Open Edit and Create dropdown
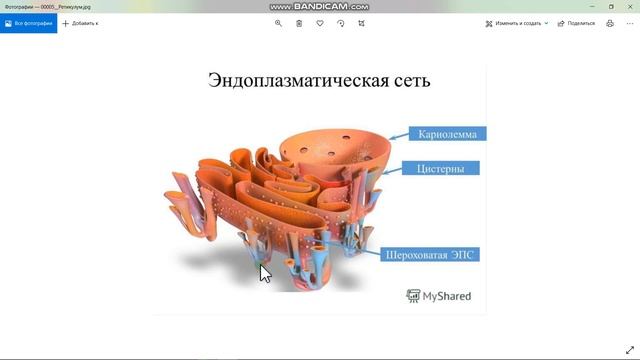640x360 pixels. [517, 23]
